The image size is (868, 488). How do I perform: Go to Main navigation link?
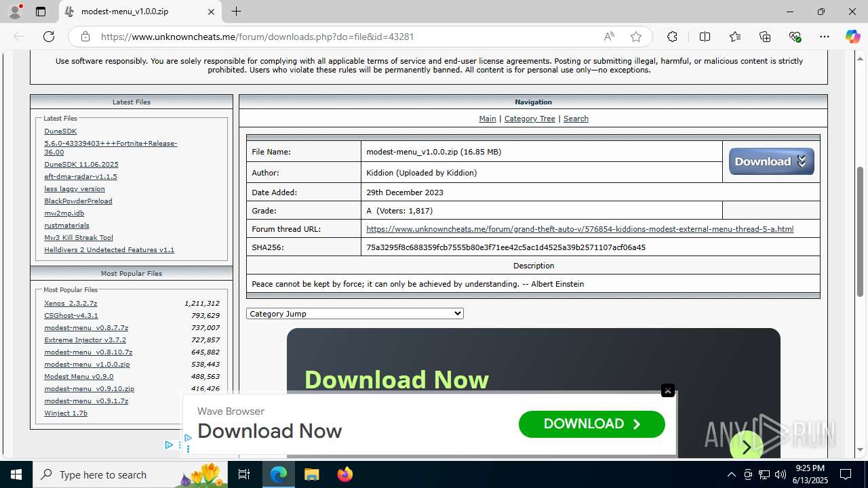click(x=487, y=119)
